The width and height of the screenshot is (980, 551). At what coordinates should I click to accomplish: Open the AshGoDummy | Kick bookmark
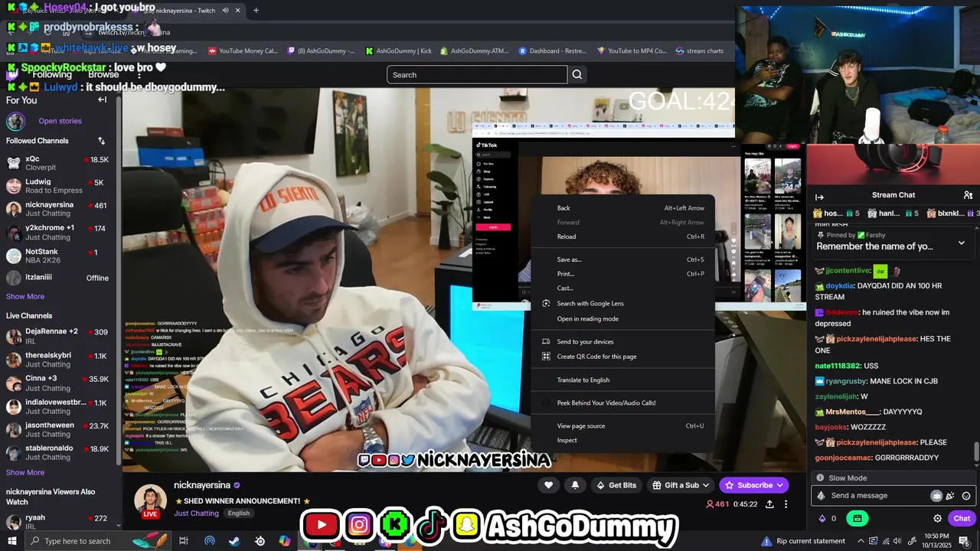coord(398,51)
